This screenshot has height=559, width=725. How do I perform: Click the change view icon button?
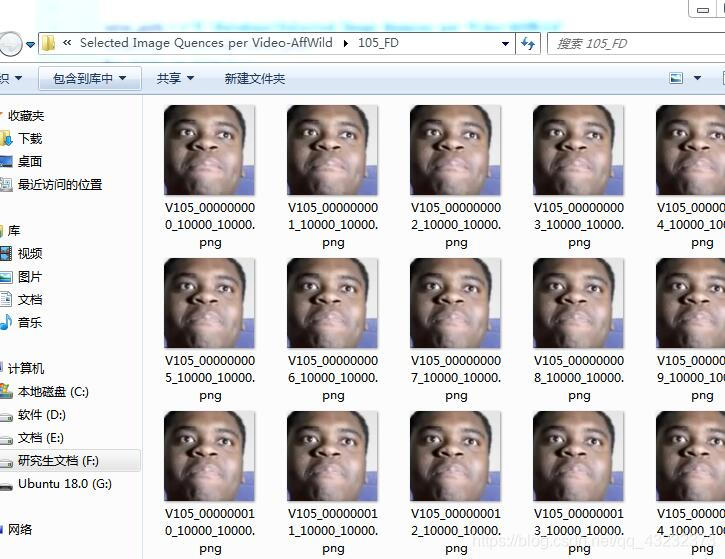pyautogui.click(x=676, y=78)
